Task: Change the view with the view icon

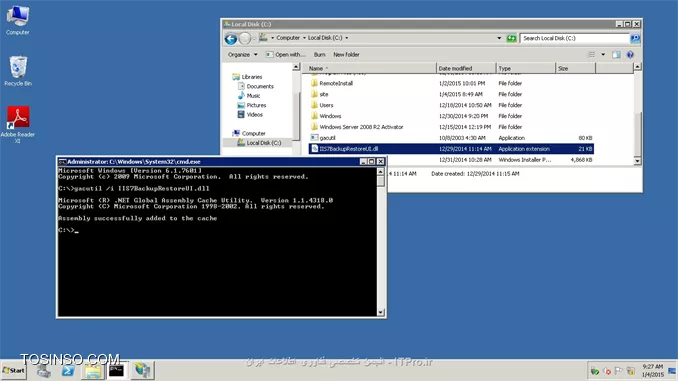Action: click(x=591, y=54)
